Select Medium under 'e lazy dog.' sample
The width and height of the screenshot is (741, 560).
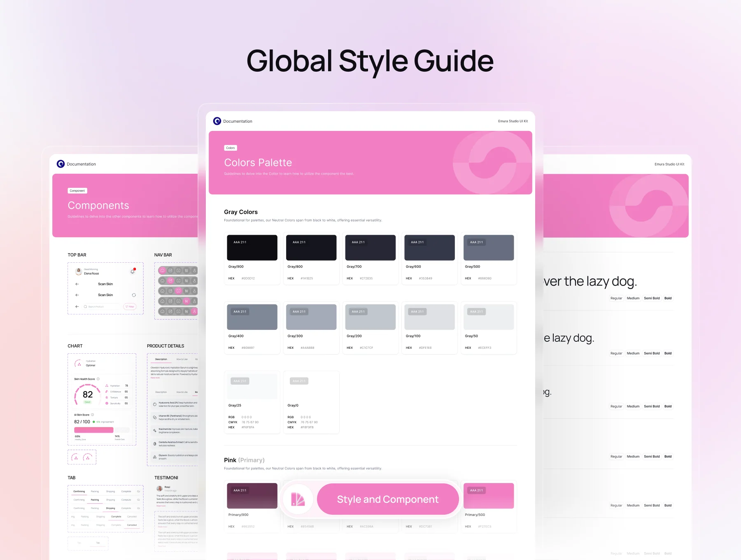click(x=633, y=353)
